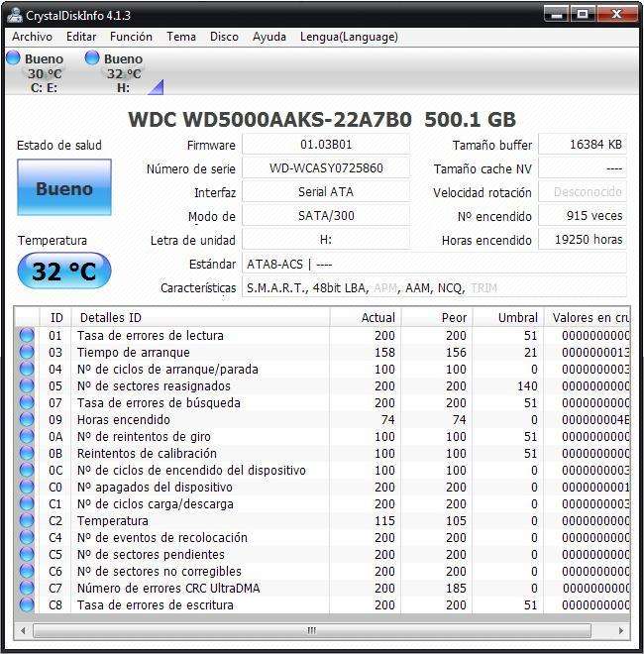The width and height of the screenshot is (644, 654).
Task: Click status orb for row 09 Horas encendido
Action: 27,419
